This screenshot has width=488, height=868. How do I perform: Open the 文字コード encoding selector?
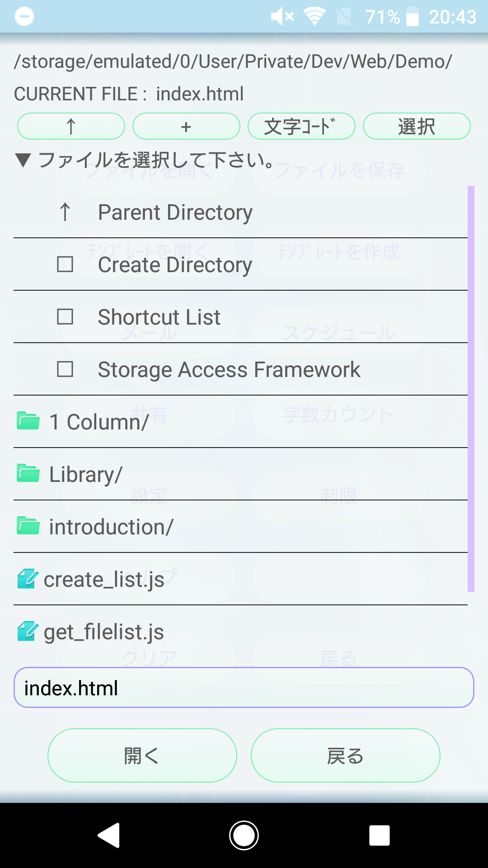[301, 126]
